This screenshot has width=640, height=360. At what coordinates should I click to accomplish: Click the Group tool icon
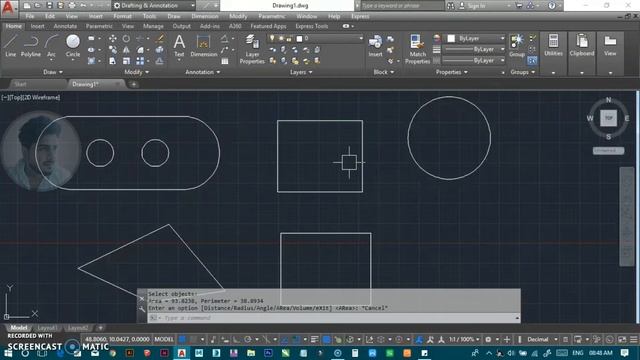[x=517, y=45]
